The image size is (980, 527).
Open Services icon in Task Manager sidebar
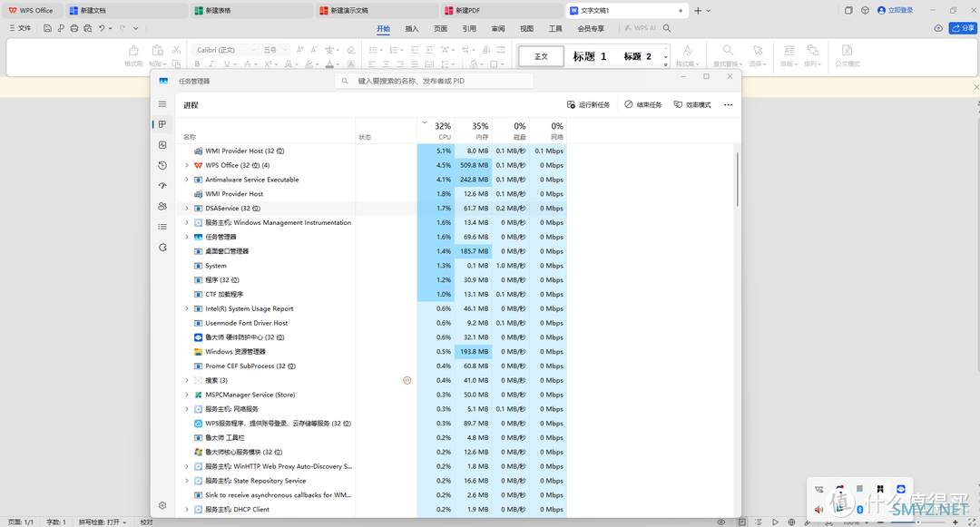162,248
